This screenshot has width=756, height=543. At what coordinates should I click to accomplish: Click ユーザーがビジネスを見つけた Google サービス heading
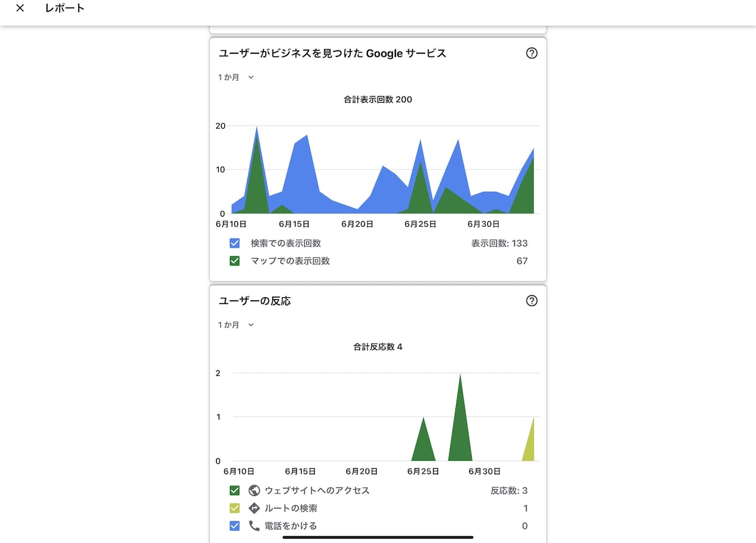[x=333, y=53]
